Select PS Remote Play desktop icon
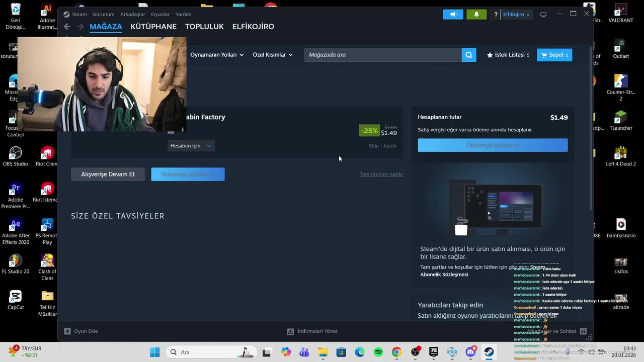The height and width of the screenshot is (362, 644). [47, 231]
